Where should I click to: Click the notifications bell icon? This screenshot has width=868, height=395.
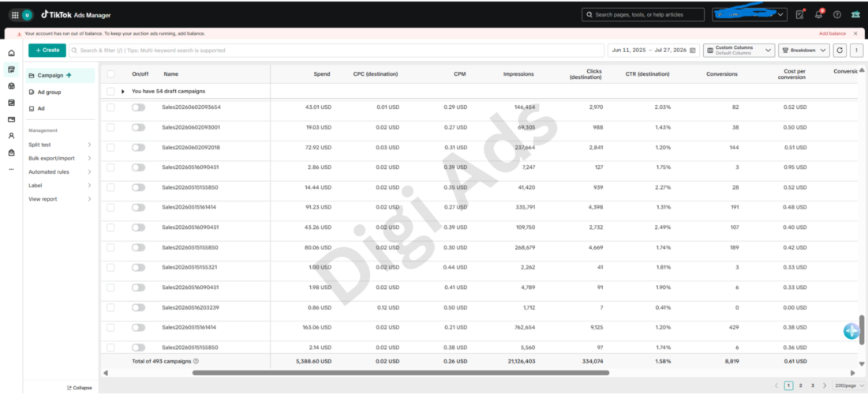click(818, 15)
